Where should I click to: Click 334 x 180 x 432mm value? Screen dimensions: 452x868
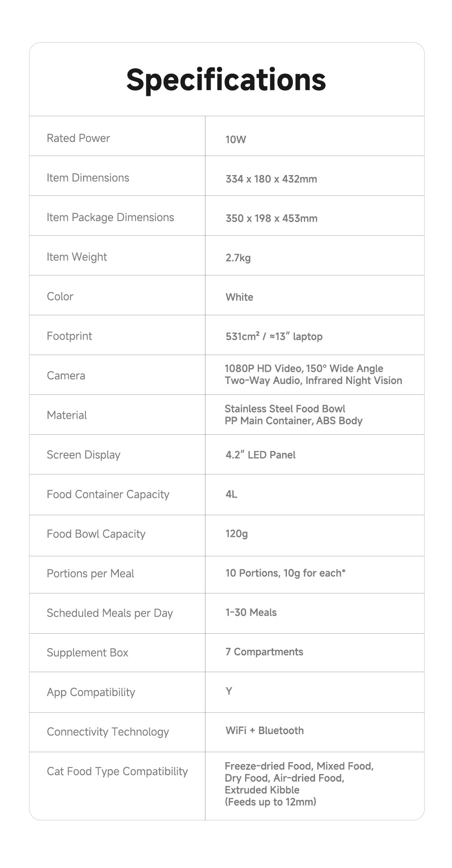click(271, 179)
